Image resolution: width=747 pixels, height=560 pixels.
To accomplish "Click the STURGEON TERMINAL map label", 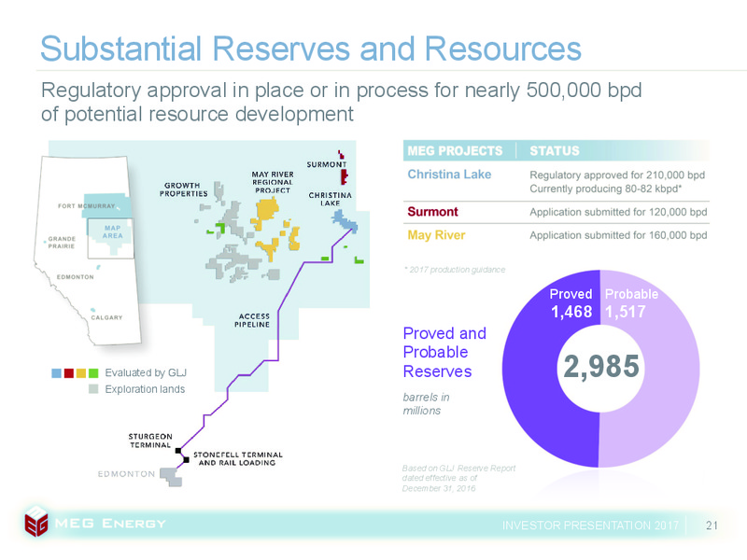I will point(150,441).
